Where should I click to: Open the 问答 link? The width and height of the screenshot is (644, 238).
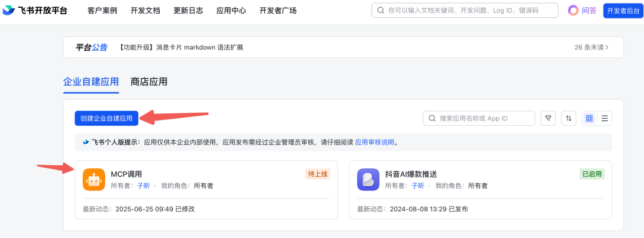pos(589,11)
